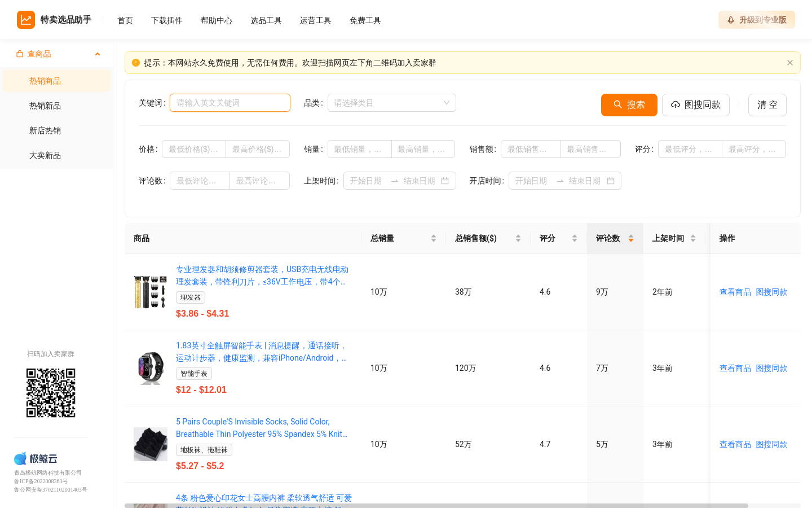Click the horizontal scrollbar under the table
This screenshot has width=812, height=508.
coord(436,506)
